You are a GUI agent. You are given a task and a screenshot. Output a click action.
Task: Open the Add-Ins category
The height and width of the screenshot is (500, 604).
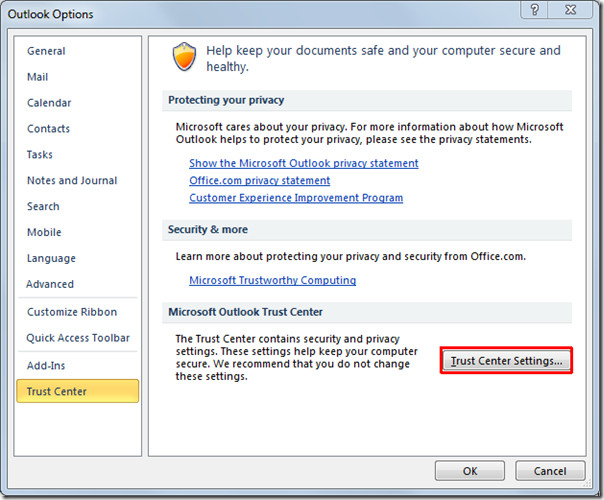pos(46,365)
